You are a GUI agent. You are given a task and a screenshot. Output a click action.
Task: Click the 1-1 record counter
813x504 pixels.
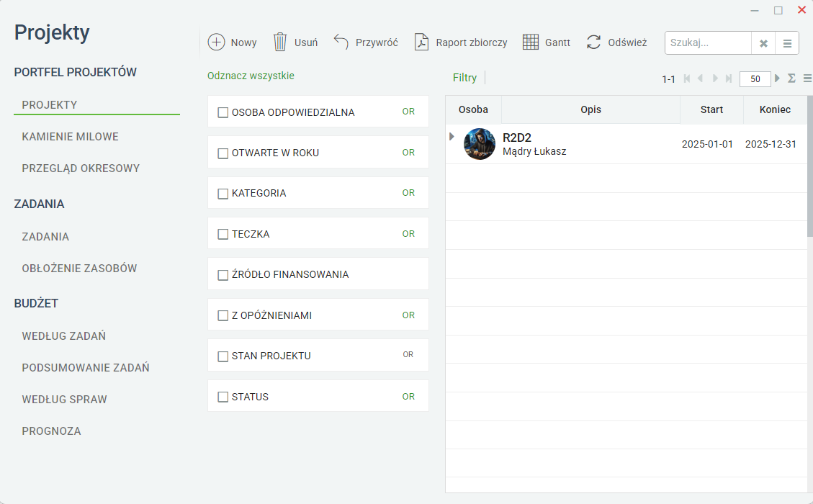668,79
